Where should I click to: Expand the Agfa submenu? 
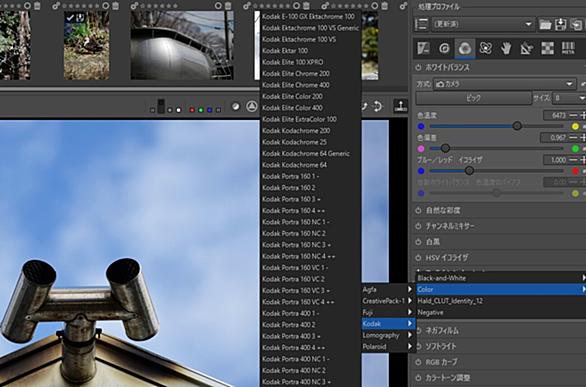(x=388, y=289)
